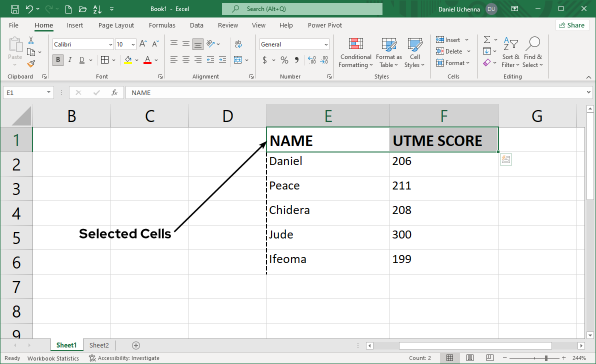The height and width of the screenshot is (364, 596).
Task: Toggle Bold formatting button
Action: (x=58, y=60)
